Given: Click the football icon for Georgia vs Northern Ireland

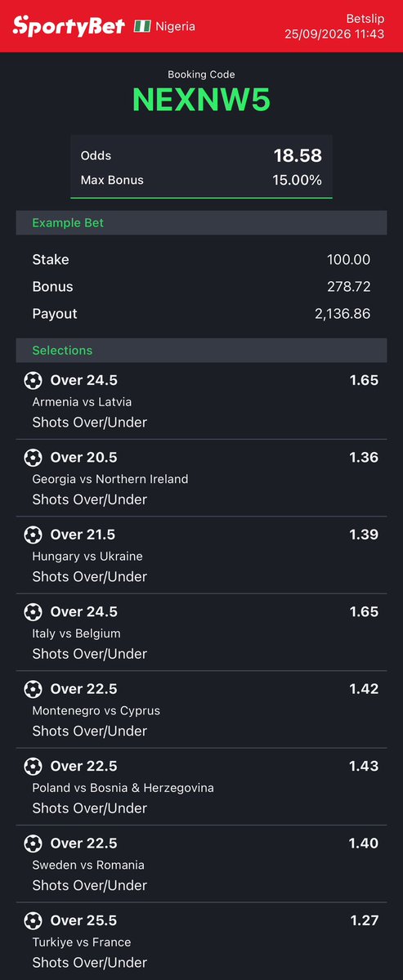Looking at the screenshot, I should (34, 458).
